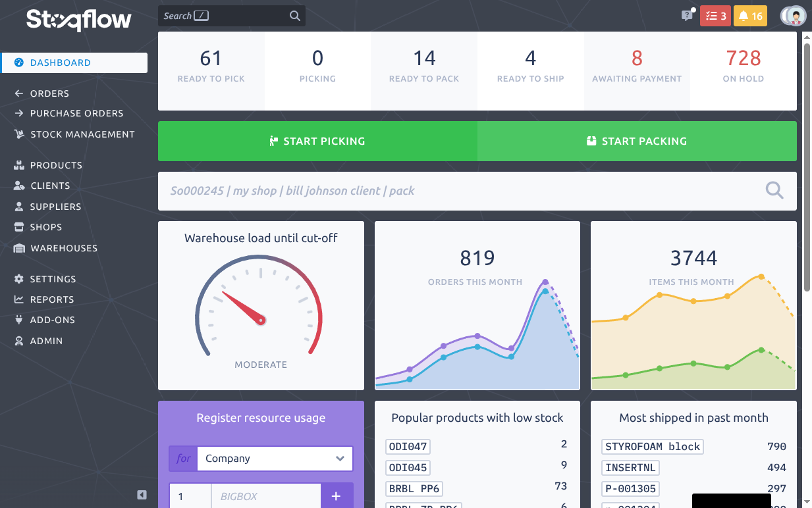This screenshot has height=508, width=812.
Task: Select the Purchase Orders sidebar icon
Action: pos(20,113)
